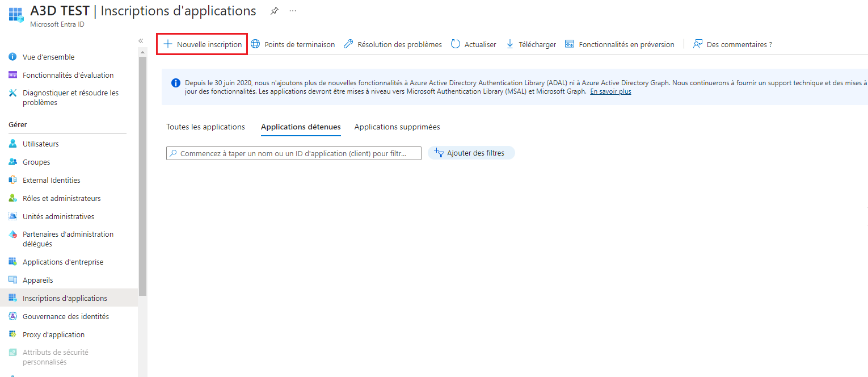The height and width of the screenshot is (377, 868).
Task: Click the Fonctionnalités en préversion toolbar label
Action: coord(626,44)
